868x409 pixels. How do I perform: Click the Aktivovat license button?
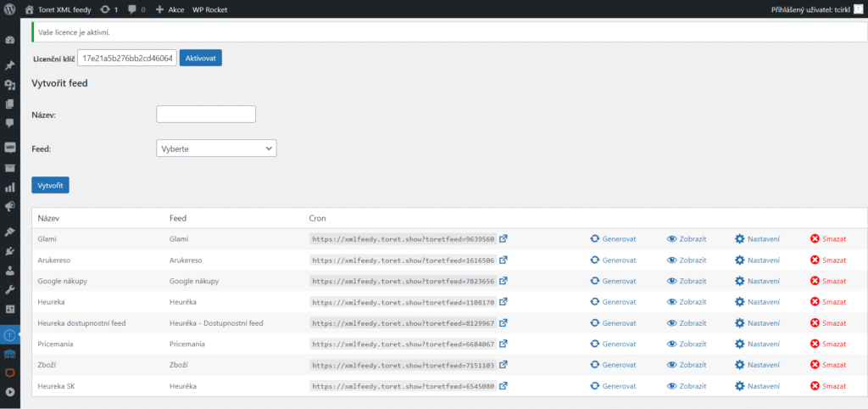pos(200,58)
